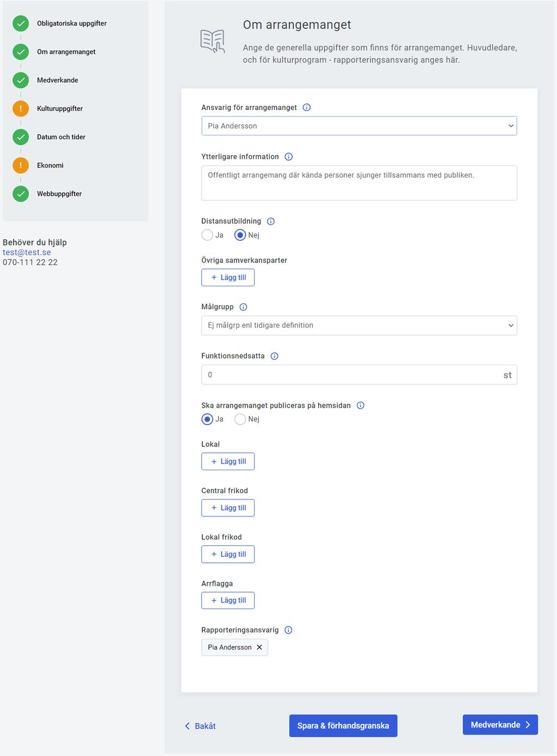Remove Pia Andersson tag with X icon

point(259,647)
